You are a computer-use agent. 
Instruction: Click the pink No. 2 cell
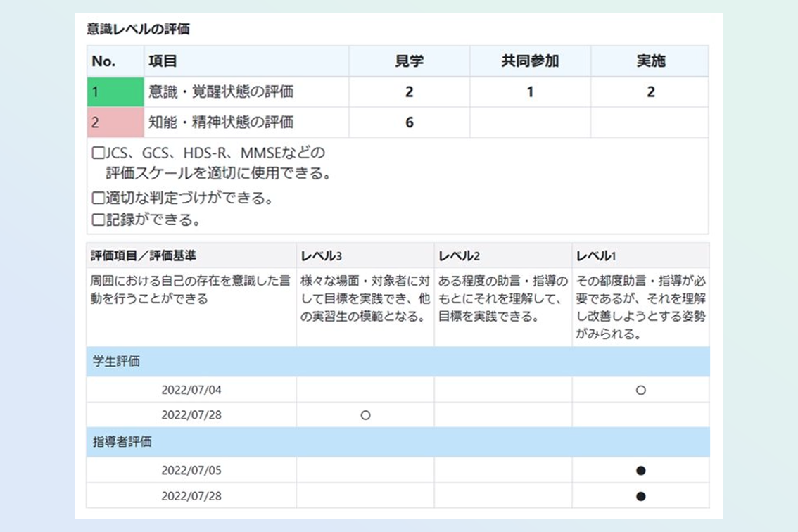click(115, 122)
